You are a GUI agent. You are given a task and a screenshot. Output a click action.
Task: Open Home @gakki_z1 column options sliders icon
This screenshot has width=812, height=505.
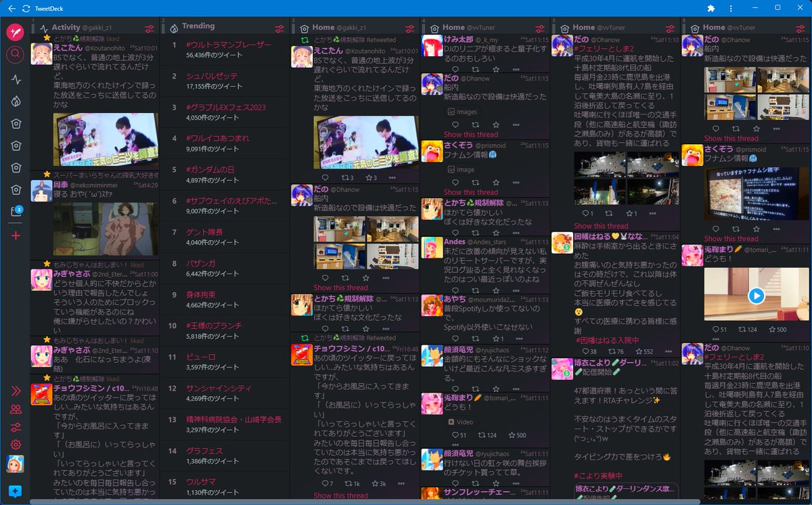(409, 28)
